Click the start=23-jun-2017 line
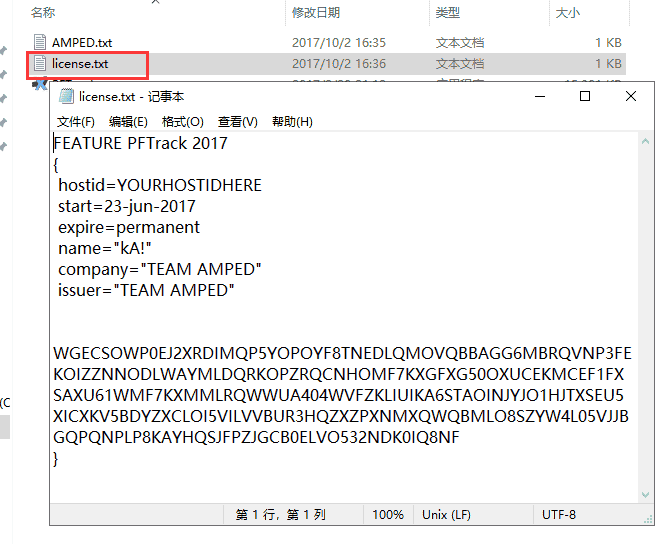Screen dimensions: 671x544 tap(127, 206)
